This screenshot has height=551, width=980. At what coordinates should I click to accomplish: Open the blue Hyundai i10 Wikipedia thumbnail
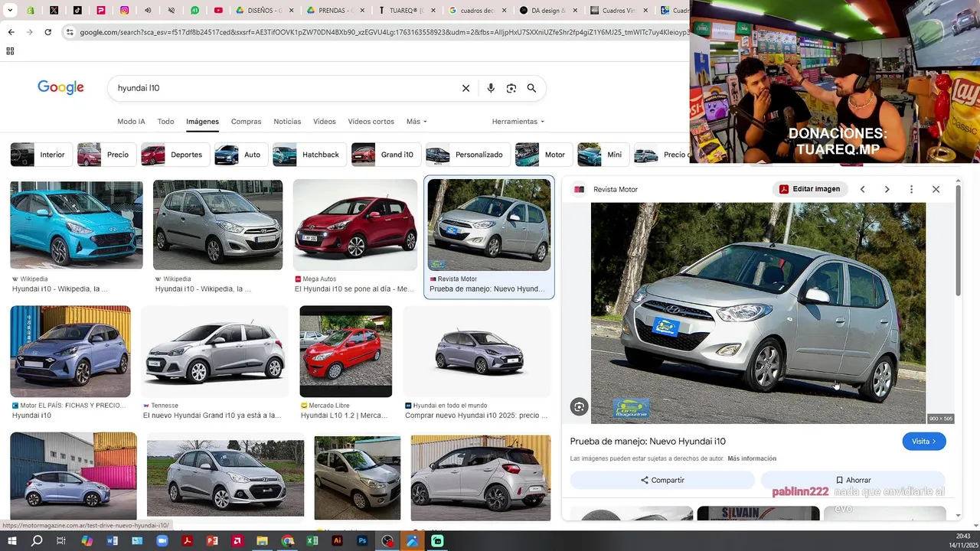point(77,225)
